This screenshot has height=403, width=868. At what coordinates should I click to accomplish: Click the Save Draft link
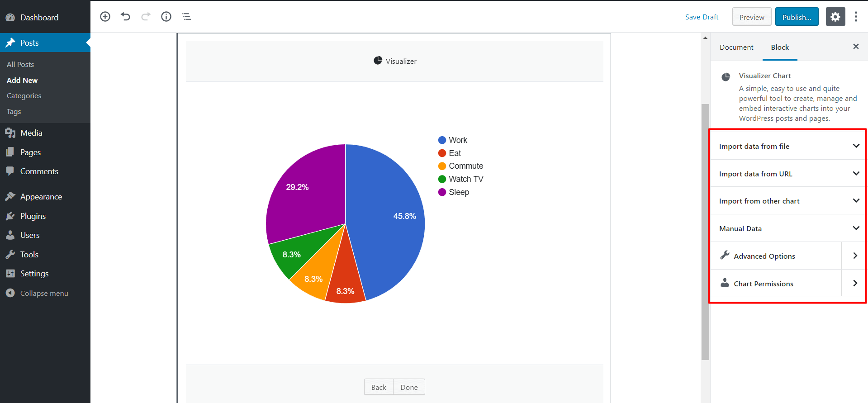702,17
